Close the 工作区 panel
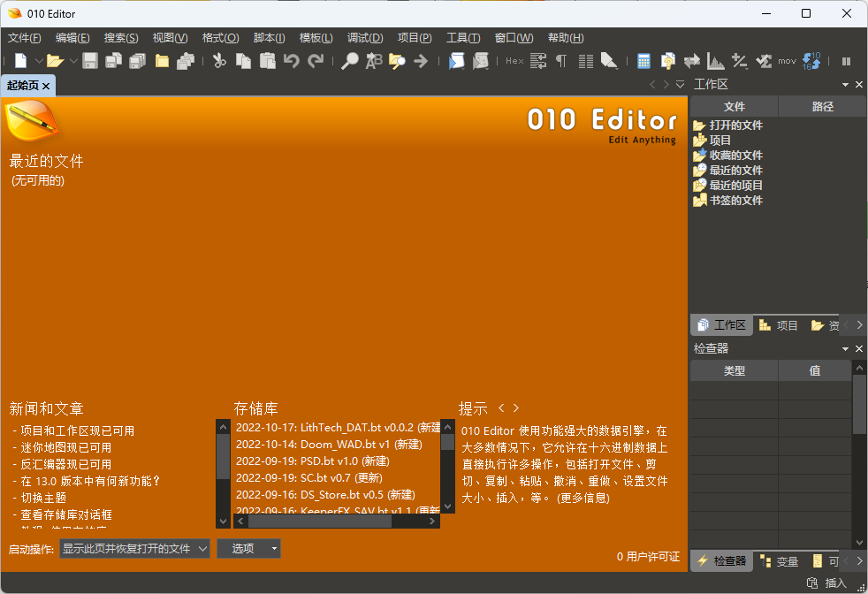Viewport: 868px width, 594px height. (x=859, y=84)
